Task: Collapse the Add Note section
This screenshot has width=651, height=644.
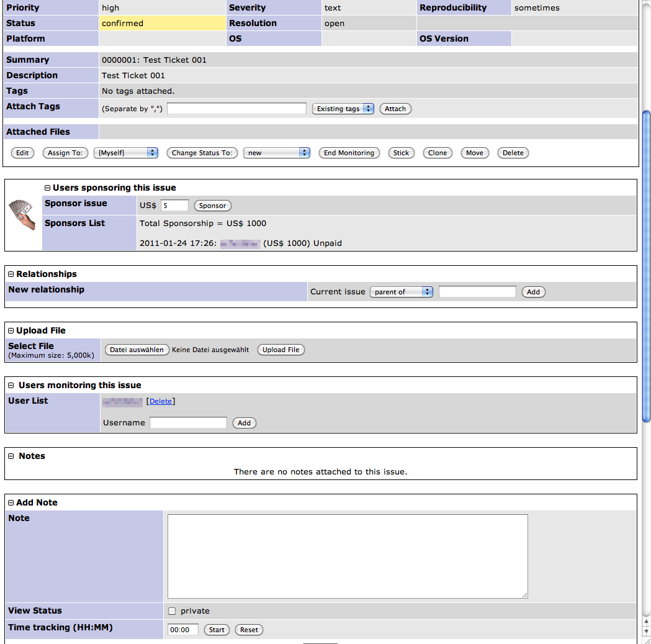Action: pos(11,503)
